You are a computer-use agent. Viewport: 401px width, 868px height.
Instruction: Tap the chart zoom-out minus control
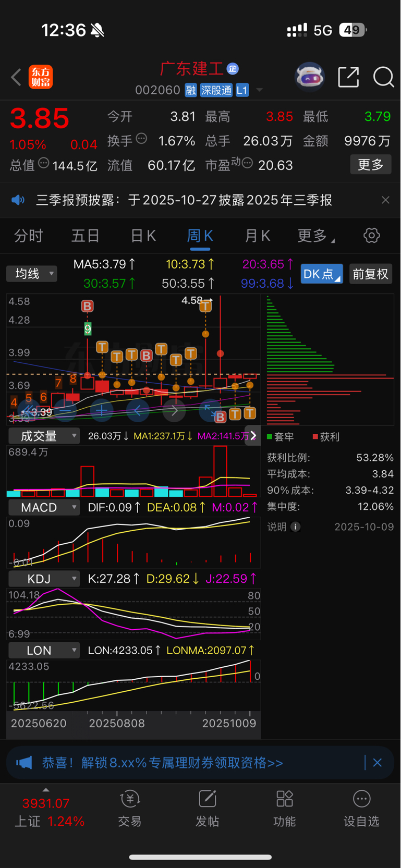click(65, 411)
